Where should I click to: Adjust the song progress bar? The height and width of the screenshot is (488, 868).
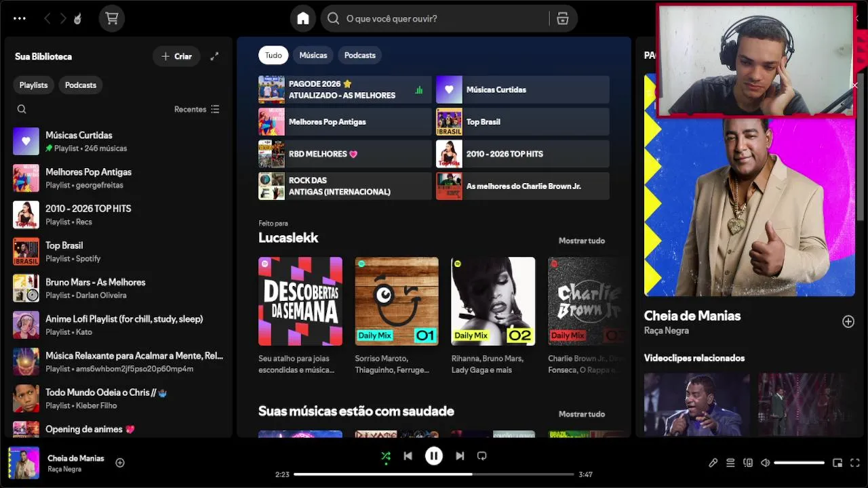tap(434, 474)
